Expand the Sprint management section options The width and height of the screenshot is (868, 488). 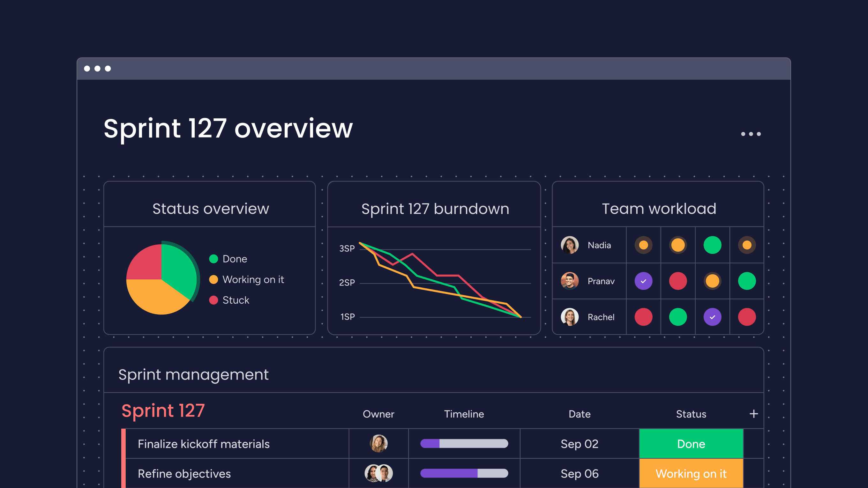point(753,413)
